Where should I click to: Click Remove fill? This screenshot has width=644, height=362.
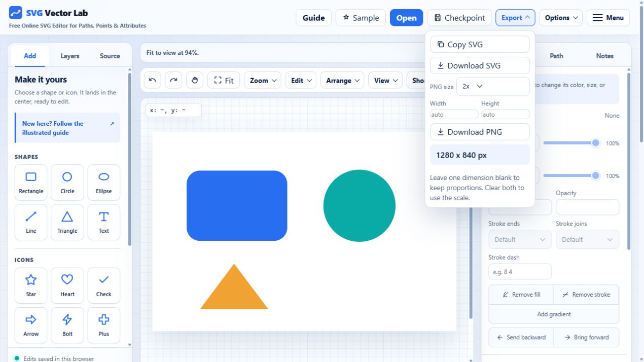coord(521,295)
